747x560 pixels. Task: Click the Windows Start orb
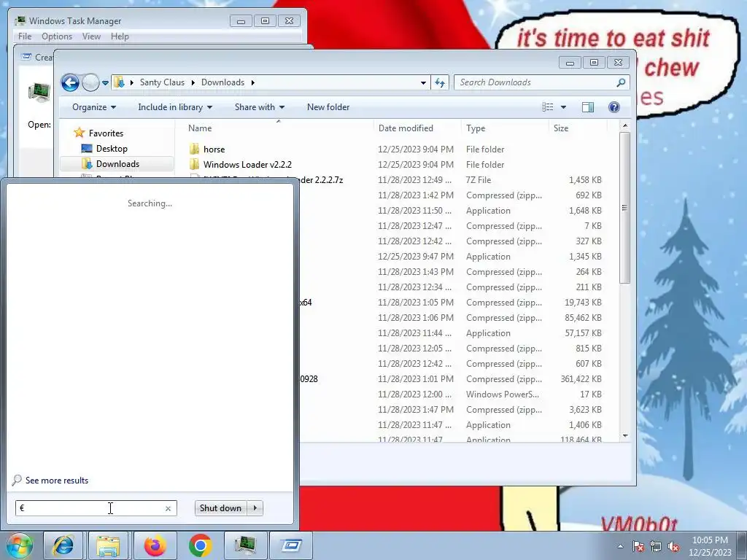click(19, 545)
